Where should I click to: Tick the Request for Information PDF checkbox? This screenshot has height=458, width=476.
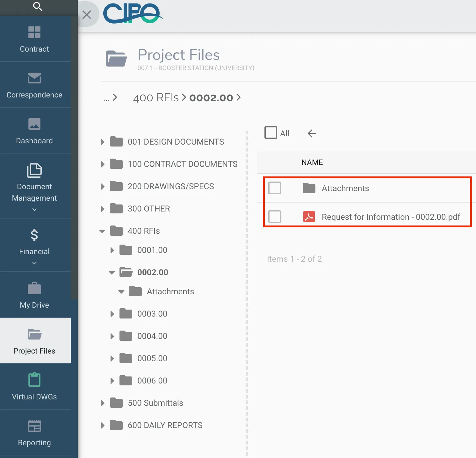275,217
